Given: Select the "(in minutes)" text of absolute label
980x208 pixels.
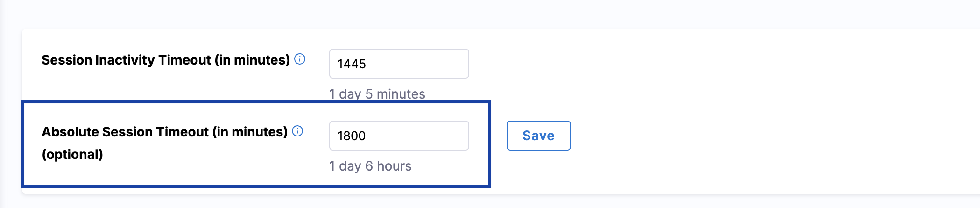Looking at the screenshot, I should click(x=250, y=132).
